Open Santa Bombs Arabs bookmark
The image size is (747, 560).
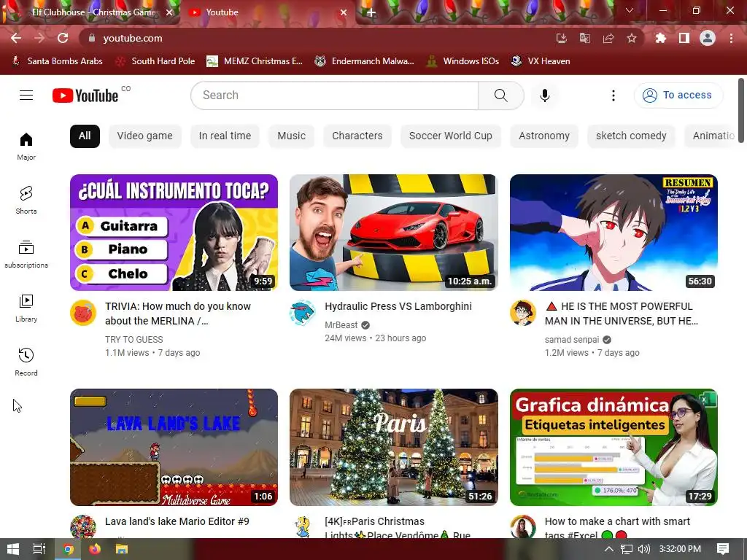[x=57, y=61]
